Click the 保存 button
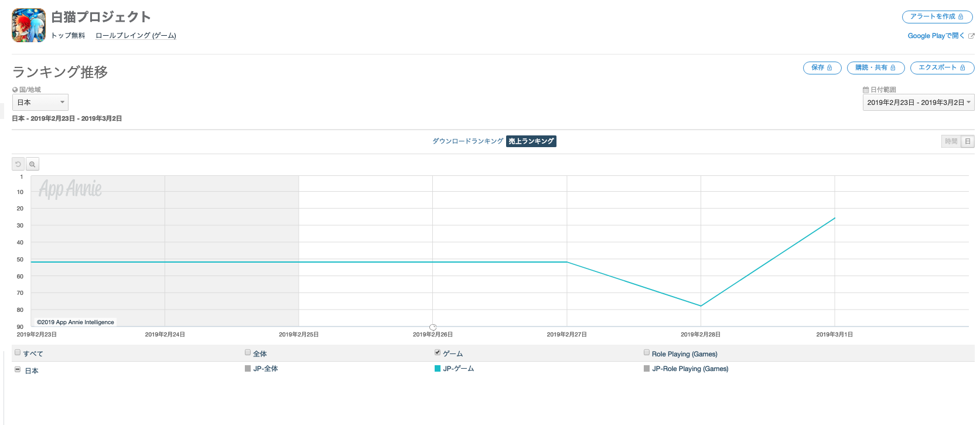The image size is (980, 425). click(x=822, y=68)
